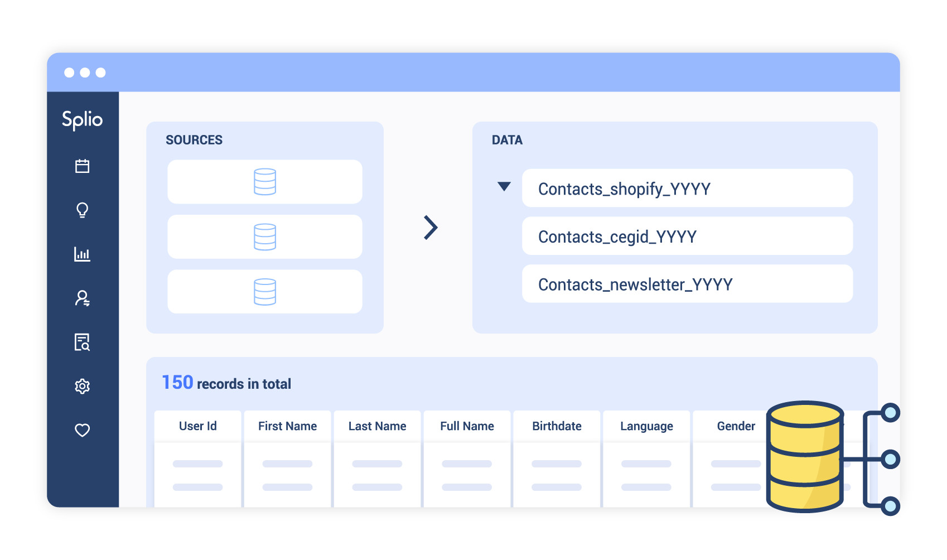Click the Splio logo
Screen dimensions: 947x560
[x=83, y=119]
